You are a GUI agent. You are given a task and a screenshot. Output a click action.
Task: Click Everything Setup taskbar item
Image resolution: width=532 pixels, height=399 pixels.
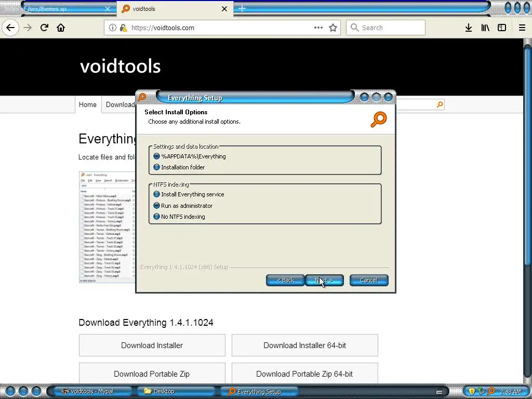click(260, 392)
